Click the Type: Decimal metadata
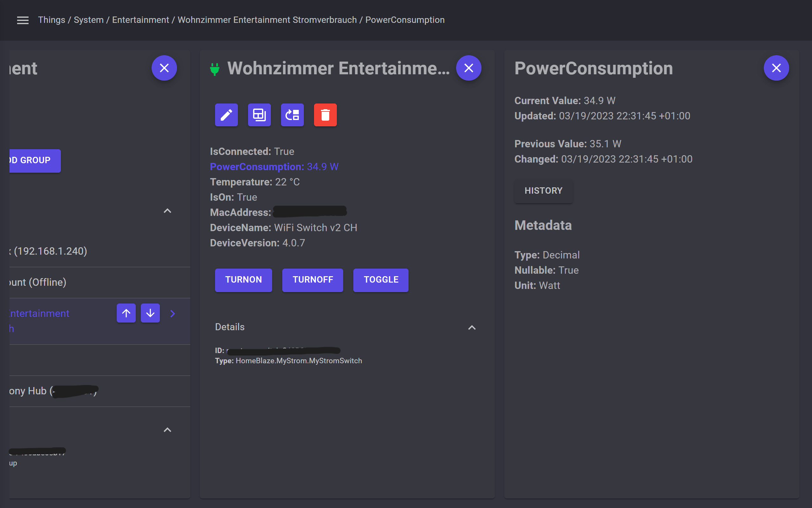 (547, 255)
